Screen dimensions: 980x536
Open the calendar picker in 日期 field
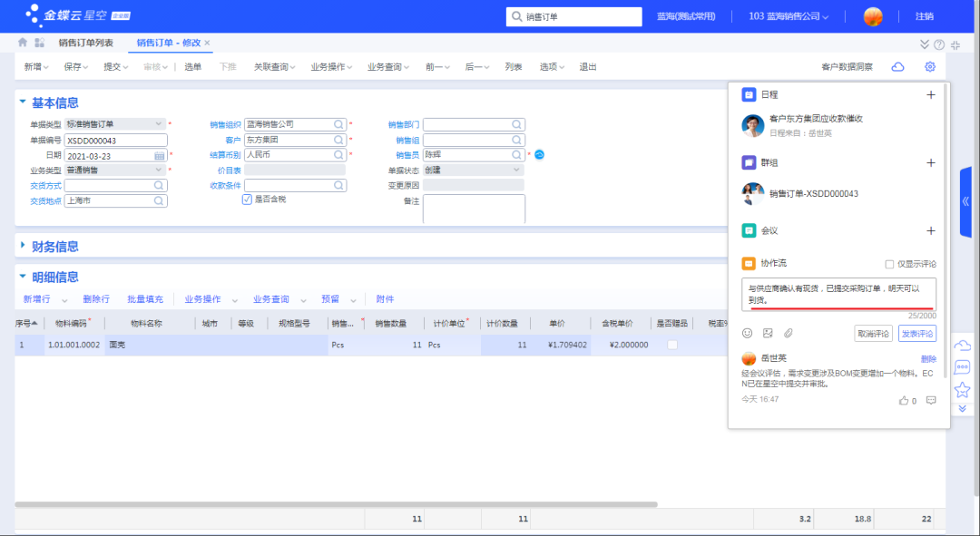click(160, 156)
